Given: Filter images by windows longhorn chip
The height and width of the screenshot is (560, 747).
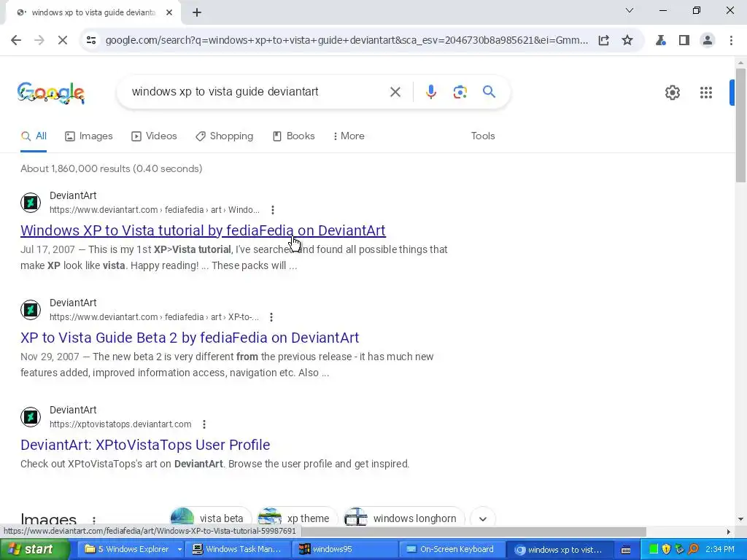Looking at the screenshot, I should click(x=403, y=518).
